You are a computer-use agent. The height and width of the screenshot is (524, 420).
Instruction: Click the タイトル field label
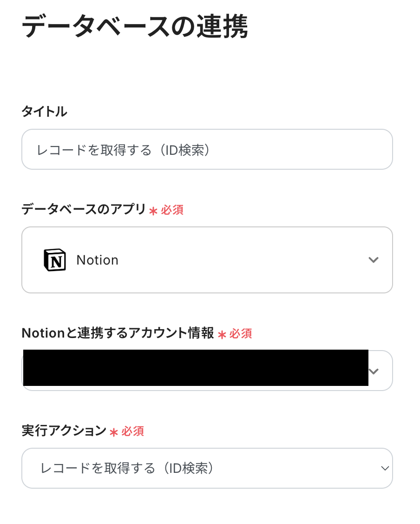[45, 112]
